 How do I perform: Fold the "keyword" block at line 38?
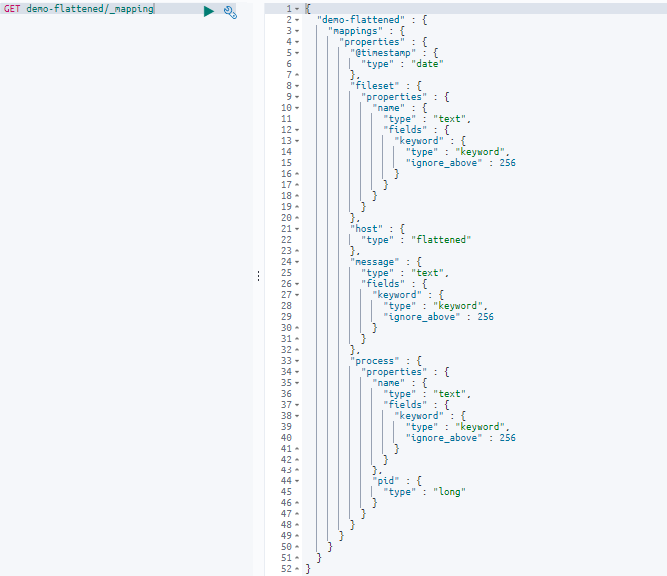click(297, 416)
